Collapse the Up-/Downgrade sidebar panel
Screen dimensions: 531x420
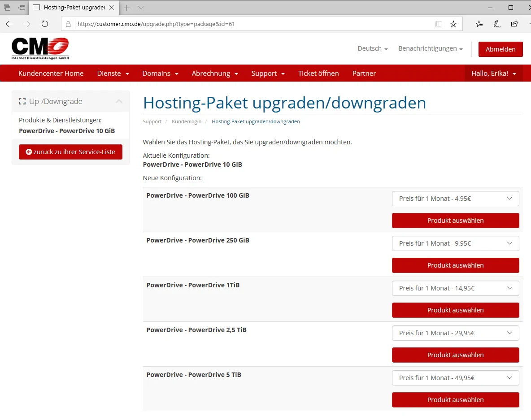coord(119,101)
